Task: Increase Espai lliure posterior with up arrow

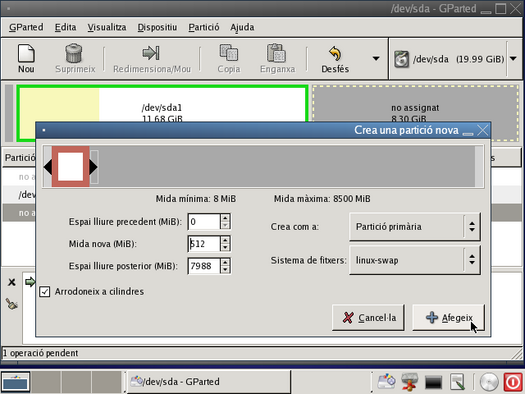Action: (225, 262)
